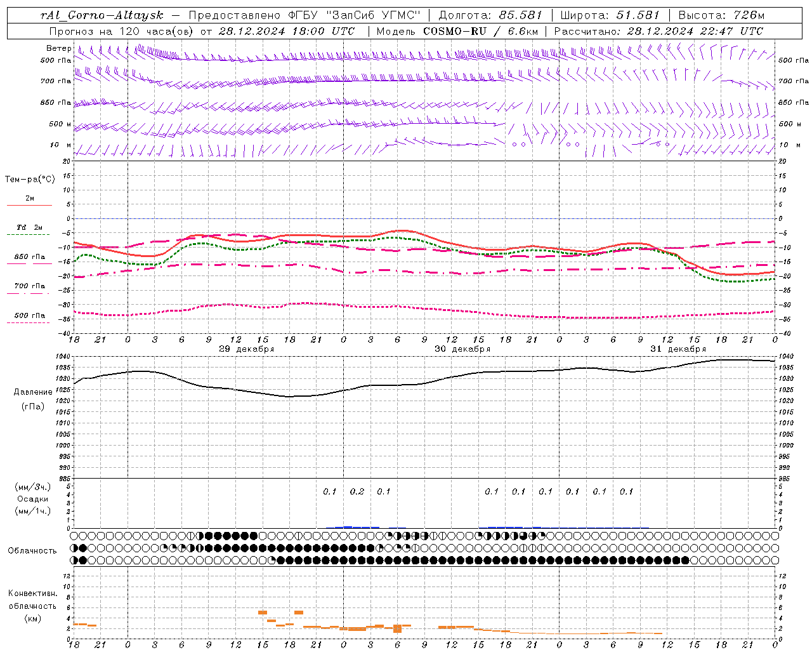Click the solid line sample under '2м' legend

point(29,206)
